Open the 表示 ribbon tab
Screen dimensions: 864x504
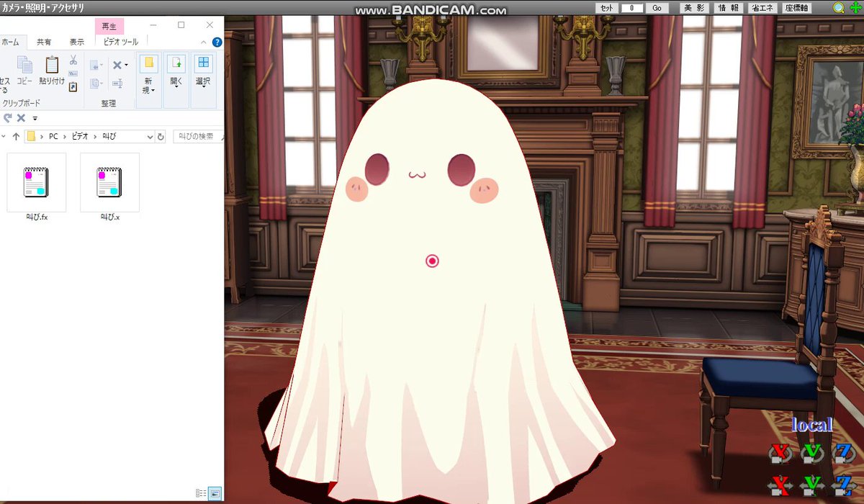coord(77,42)
